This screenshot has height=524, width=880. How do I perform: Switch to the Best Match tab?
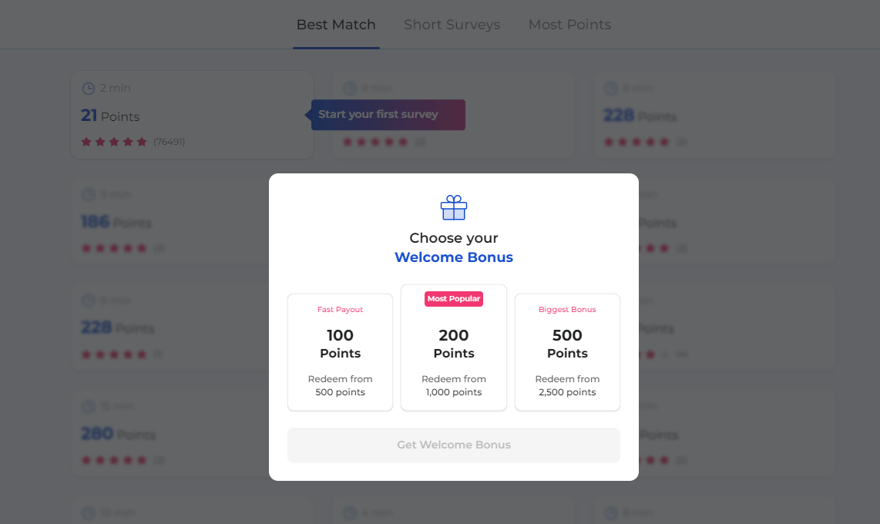pos(336,25)
